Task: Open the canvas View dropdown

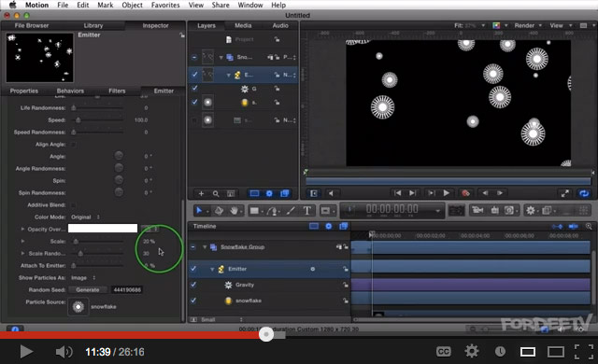Action: coord(561,25)
